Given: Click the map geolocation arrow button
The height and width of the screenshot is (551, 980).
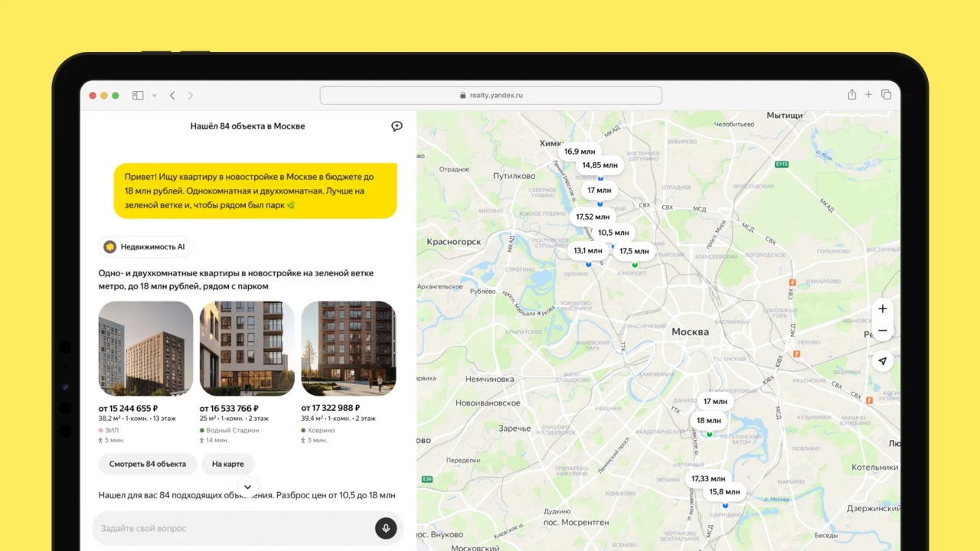Looking at the screenshot, I should point(882,360).
